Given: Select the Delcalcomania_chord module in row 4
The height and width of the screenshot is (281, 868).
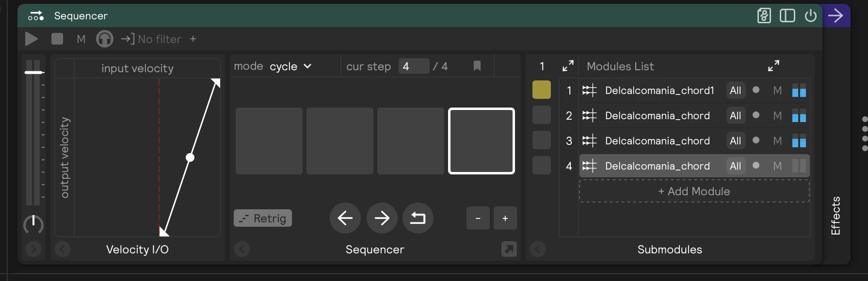Looking at the screenshot, I should tap(694, 166).
